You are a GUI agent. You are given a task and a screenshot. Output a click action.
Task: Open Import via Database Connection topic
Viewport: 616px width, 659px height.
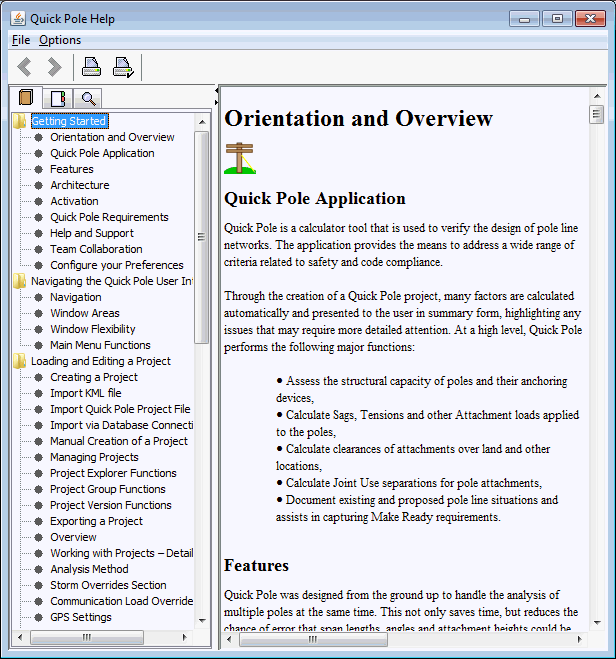tap(121, 425)
